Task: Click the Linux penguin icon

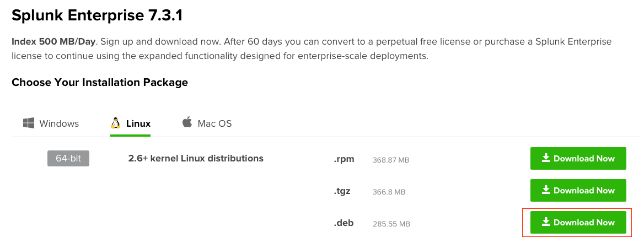Action: pos(116,123)
